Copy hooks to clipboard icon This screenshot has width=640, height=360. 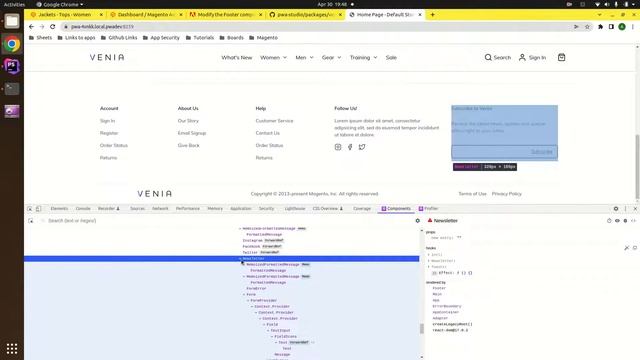[635, 248]
